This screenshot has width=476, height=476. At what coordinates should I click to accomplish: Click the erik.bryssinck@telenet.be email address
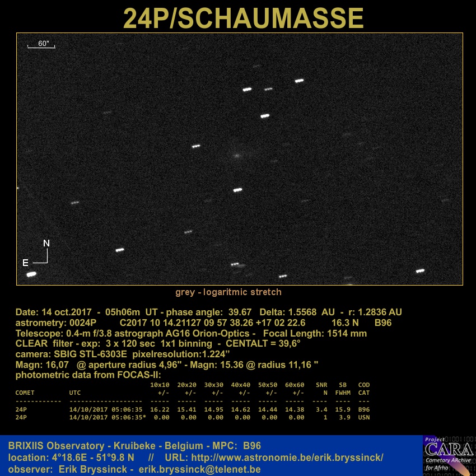pos(200,469)
